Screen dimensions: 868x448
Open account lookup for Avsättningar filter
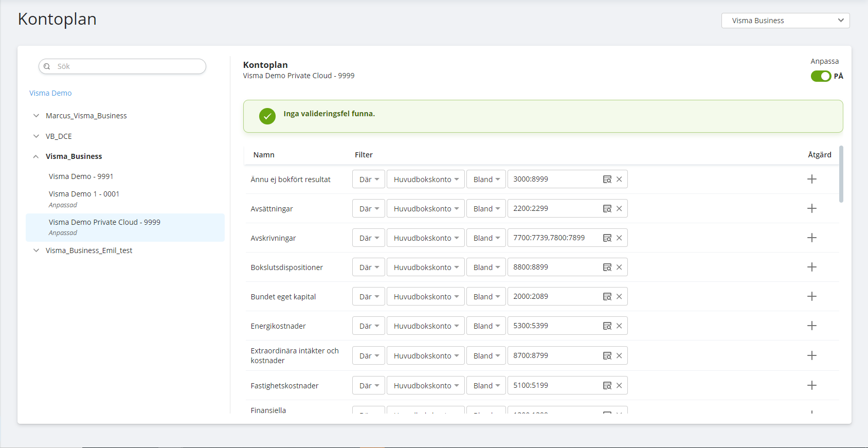[607, 209]
